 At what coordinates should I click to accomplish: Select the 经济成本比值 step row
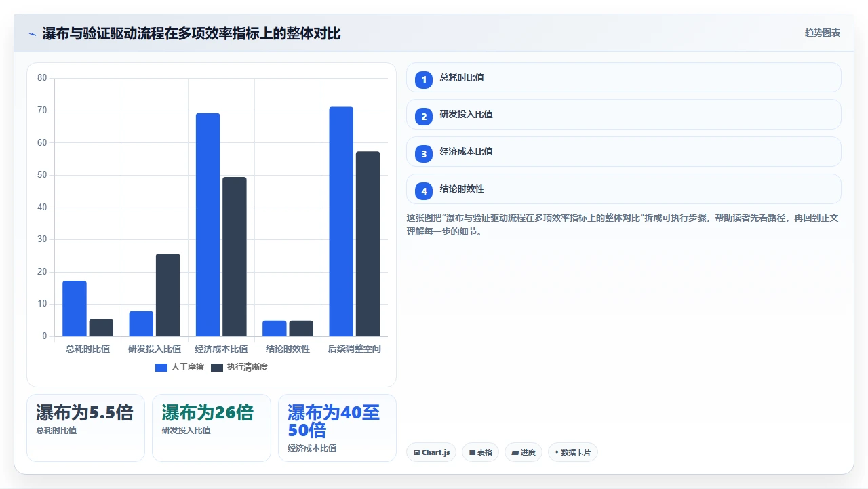[624, 152]
